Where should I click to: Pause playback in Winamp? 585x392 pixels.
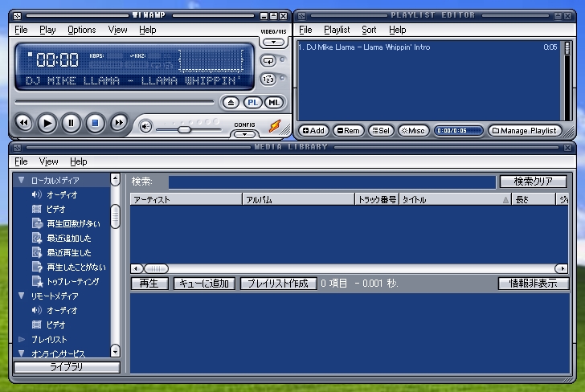point(71,123)
